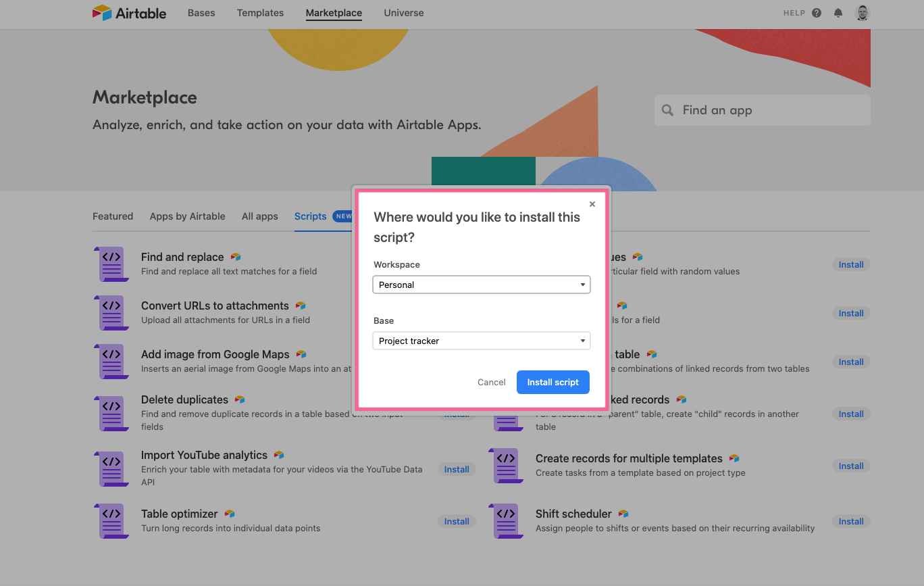Install the Create records for multiple templates script

pyautogui.click(x=851, y=466)
